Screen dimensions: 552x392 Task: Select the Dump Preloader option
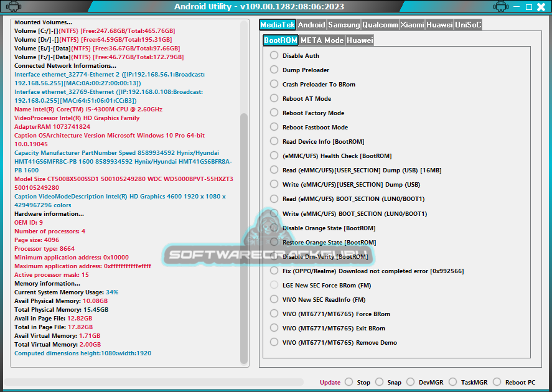click(x=274, y=70)
